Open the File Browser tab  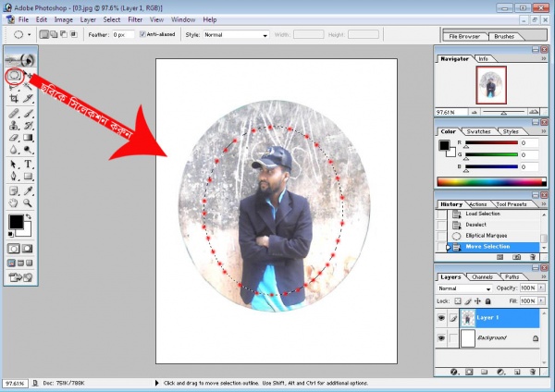[x=464, y=36]
